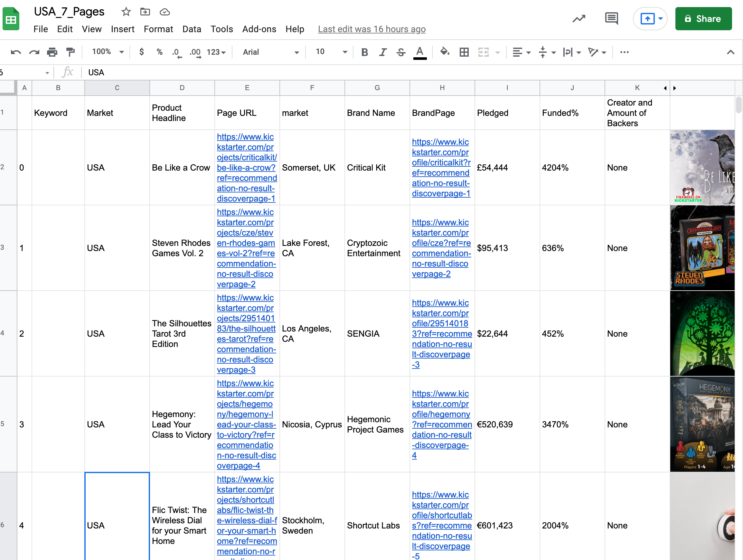This screenshot has height=560, width=743.
Task: Open 'Last edit was 16 hours ago' link
Action: 371,29
